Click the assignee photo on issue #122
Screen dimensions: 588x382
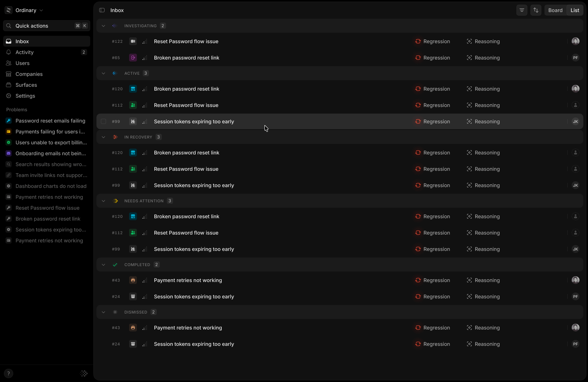[x=576, y=41]
